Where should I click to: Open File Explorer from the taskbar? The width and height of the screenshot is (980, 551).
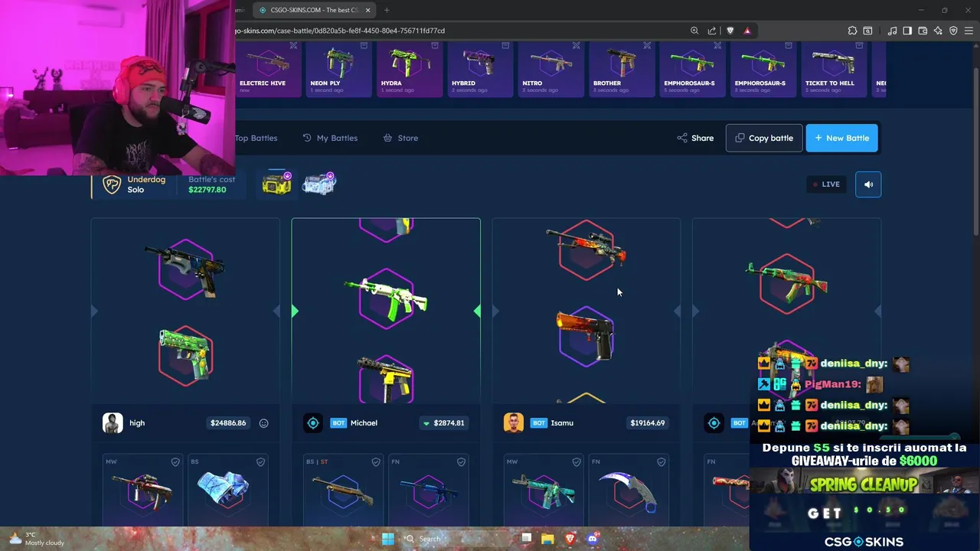point(547,539)
